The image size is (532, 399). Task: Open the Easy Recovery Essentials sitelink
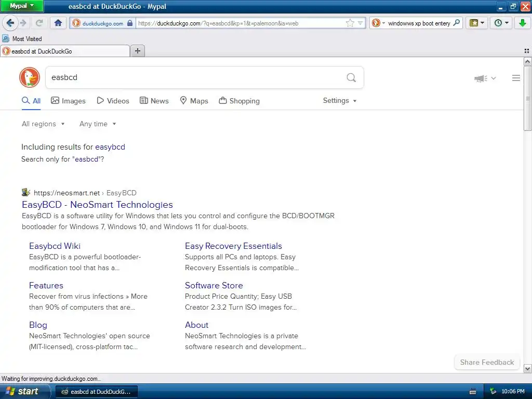tap(233, 246)
